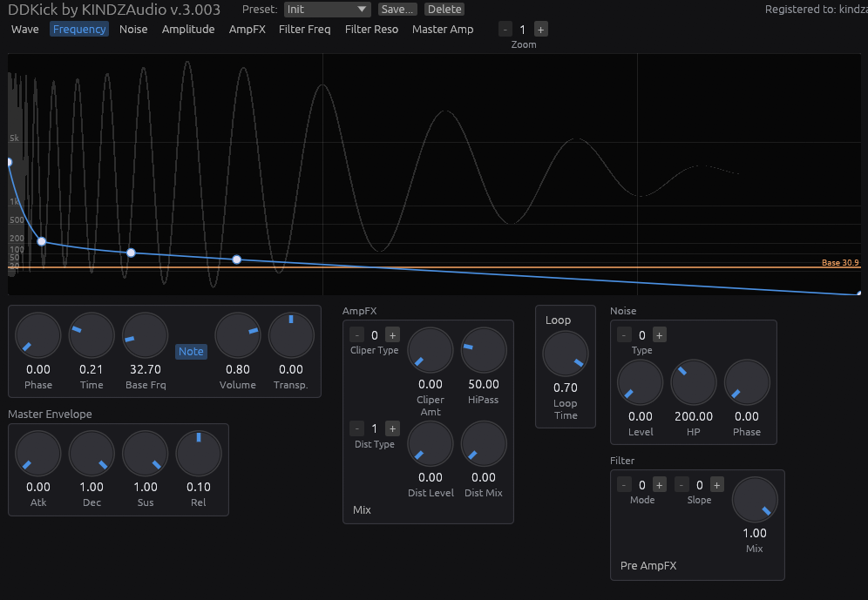Increment the Cliper Type plus button
The width and height of the screenshot is (868, 600).
pos(392,335)
